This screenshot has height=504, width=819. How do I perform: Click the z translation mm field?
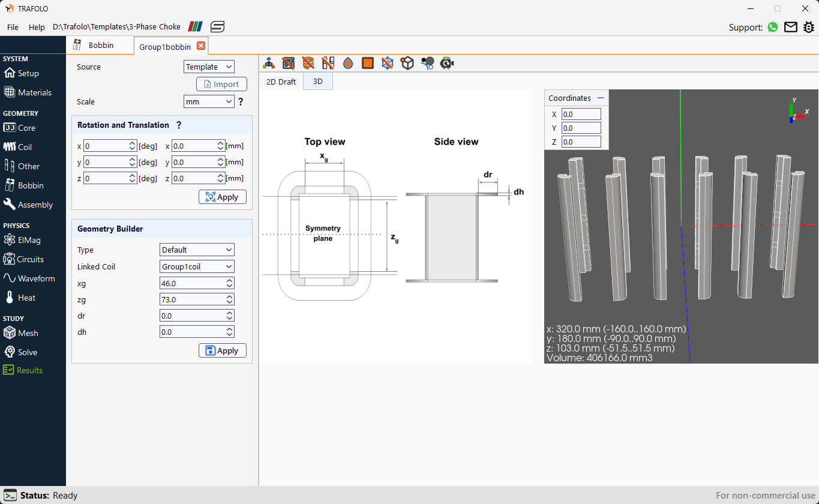(x=198, y=178)
